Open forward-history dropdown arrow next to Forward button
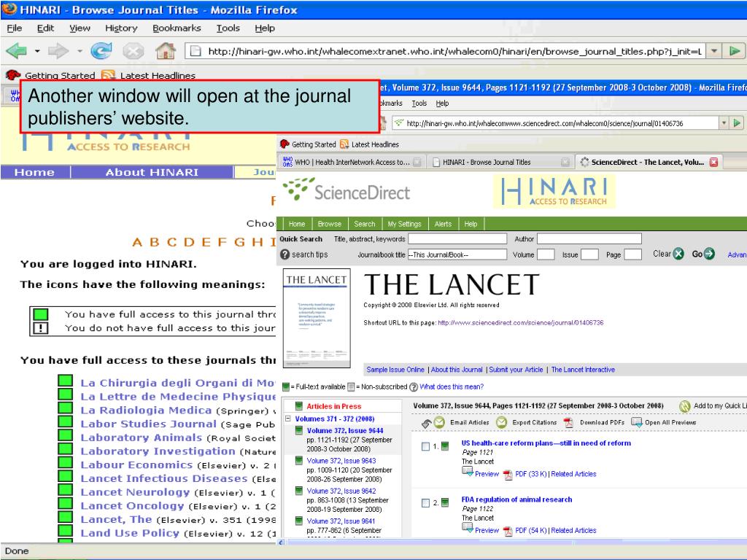Viewport: 747px width, 560px height. pos(80,50)
